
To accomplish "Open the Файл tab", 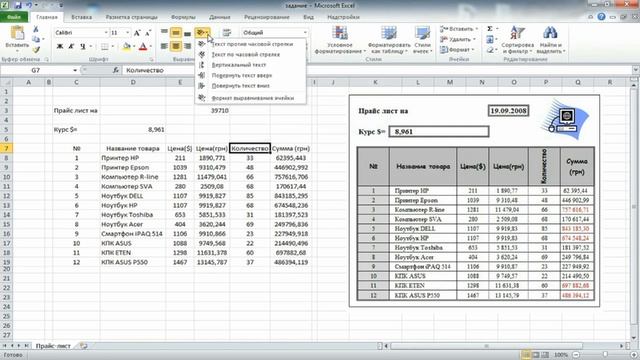I will coord(13,17).
